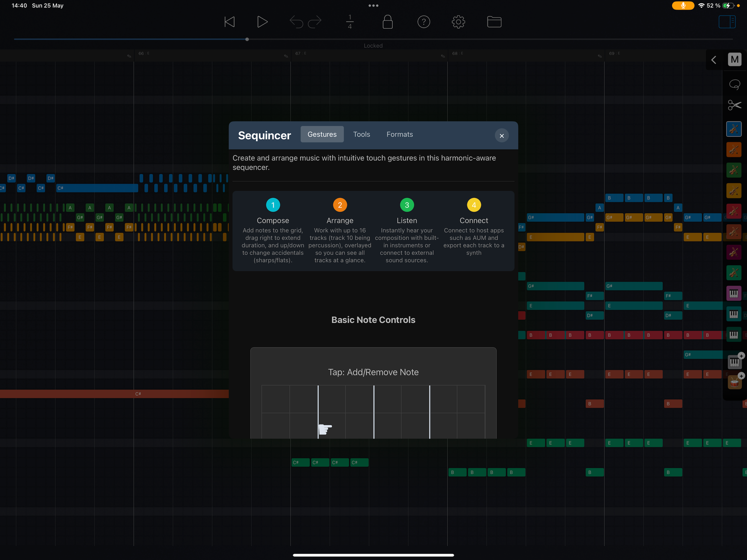Switch to the Formats tab
This screenshot has width=747, height=560.
[x=399, y=135]
